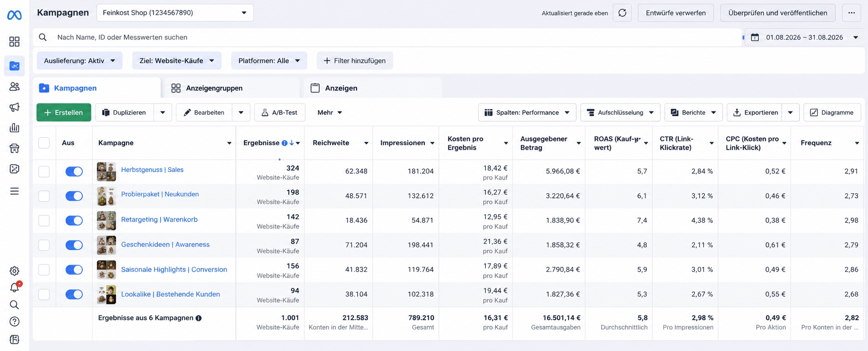Image resolution: width=868 pixels, height=351 pixels.
Task: Click the megaphone ads icon in sidebar
Action: pyautogui.click(x=15, y=107)
